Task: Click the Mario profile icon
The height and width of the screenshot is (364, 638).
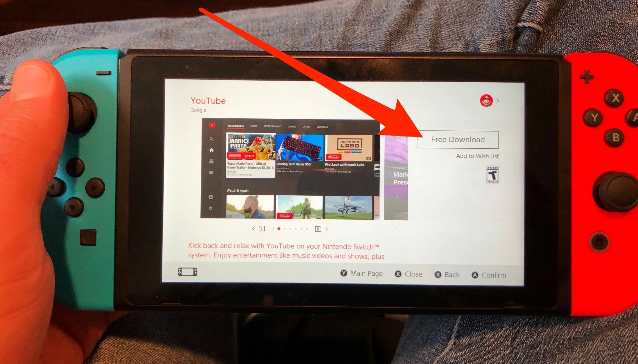Action: [485, 101]
